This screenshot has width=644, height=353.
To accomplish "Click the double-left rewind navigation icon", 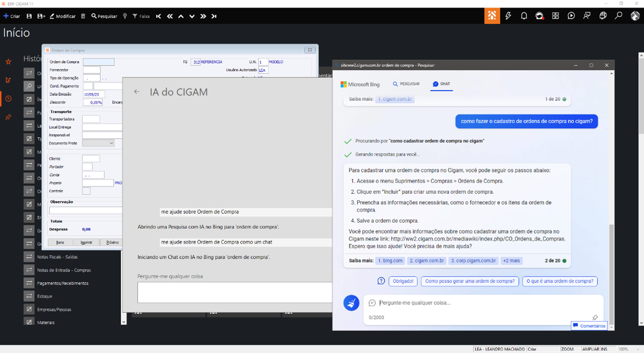I will (170, 16).
